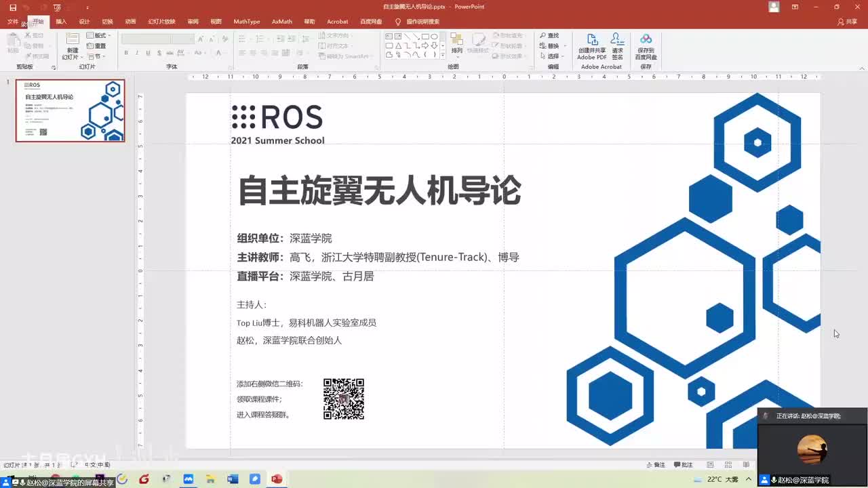
Task: Open Arrange options in the drawing group
Action: pos(456,44)
